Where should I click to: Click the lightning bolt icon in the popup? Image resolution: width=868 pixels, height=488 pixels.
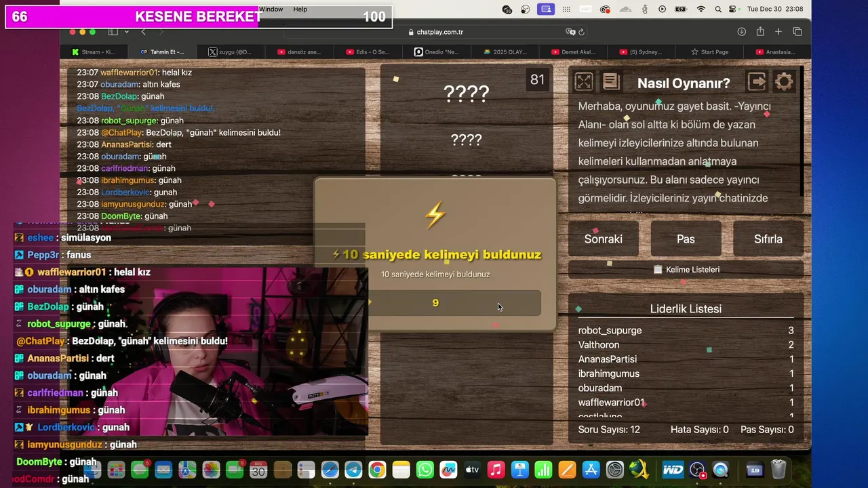(435, 215)
